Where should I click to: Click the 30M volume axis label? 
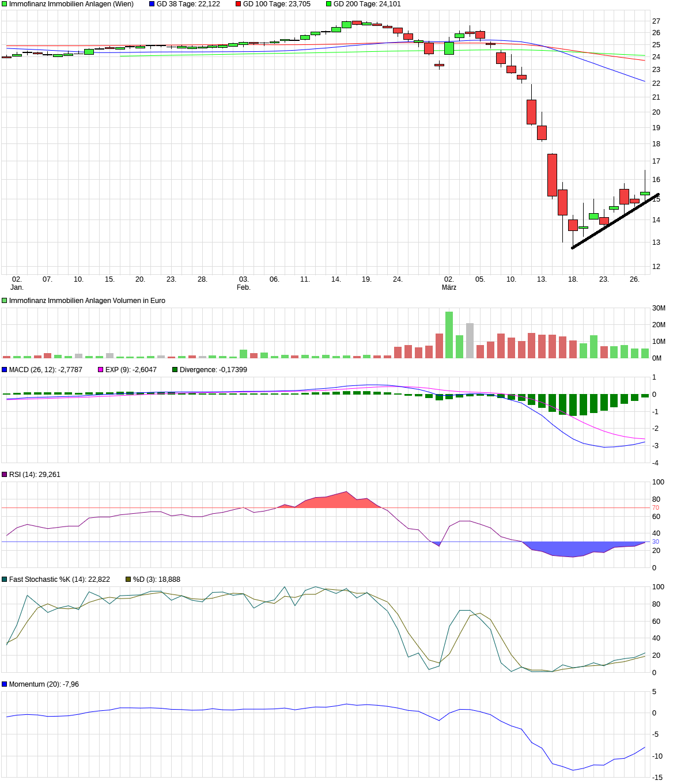[659, 308]
